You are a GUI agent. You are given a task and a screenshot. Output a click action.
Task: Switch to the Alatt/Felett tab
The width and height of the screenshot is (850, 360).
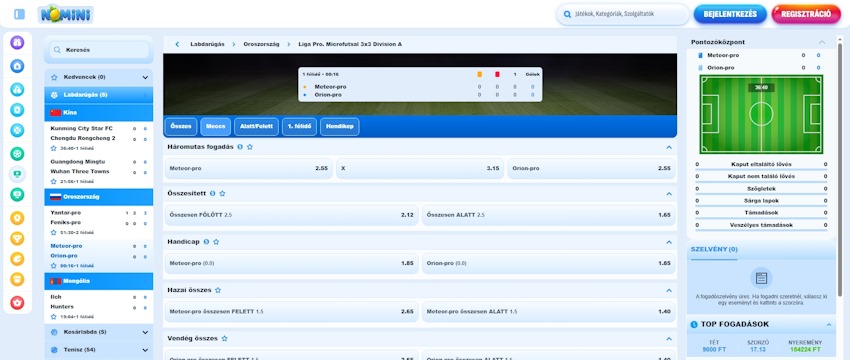257,126
